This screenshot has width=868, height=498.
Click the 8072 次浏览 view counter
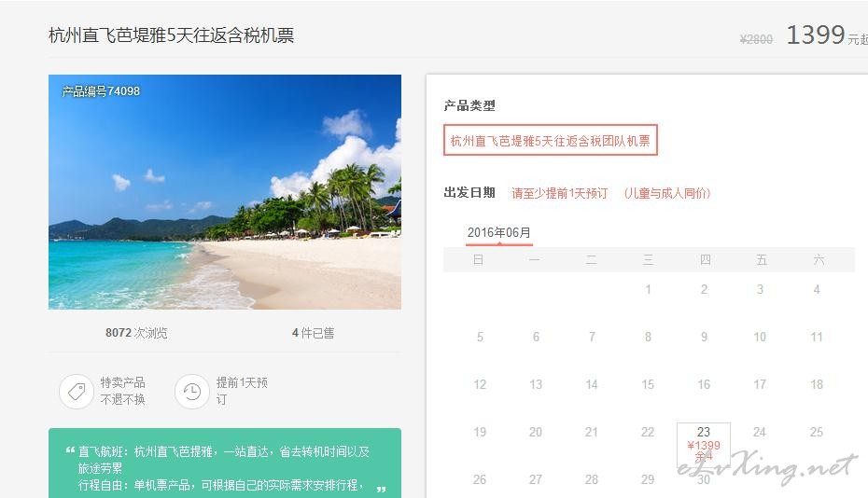(x=136, y=333)
